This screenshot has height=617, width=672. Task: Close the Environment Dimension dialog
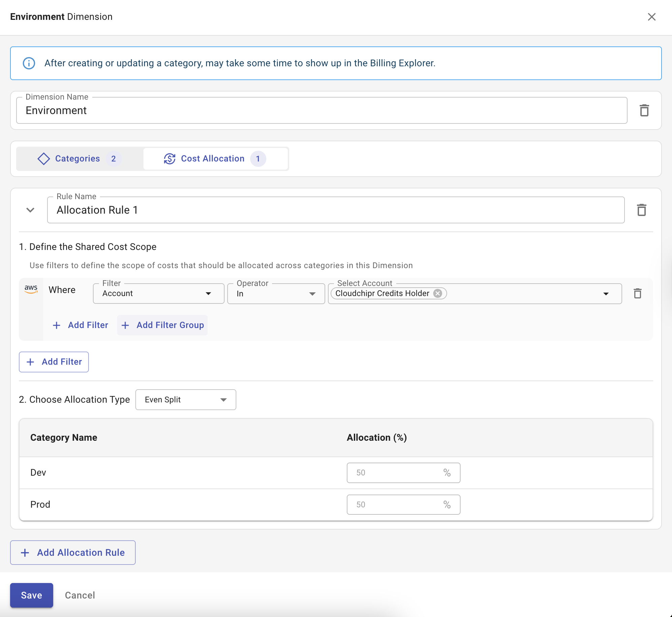click(x=651, y=17)
